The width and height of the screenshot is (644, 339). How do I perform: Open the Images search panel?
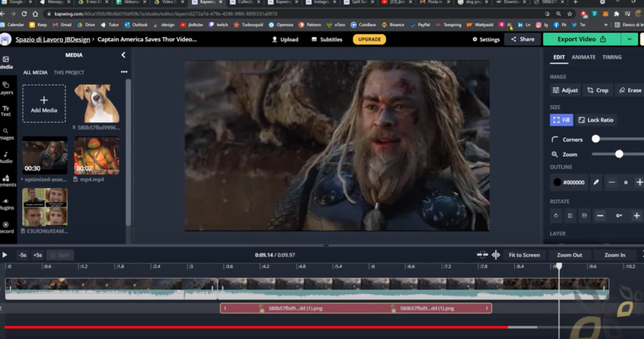pos(6,134)
